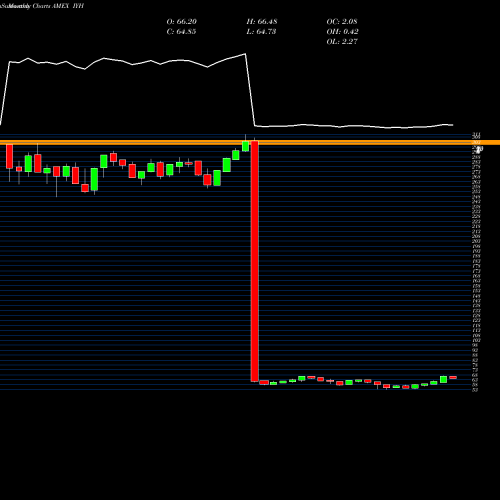Click the 'O: 66.20' open value
The height and width of the screenshot is (500, 500).
coord(182,22)
